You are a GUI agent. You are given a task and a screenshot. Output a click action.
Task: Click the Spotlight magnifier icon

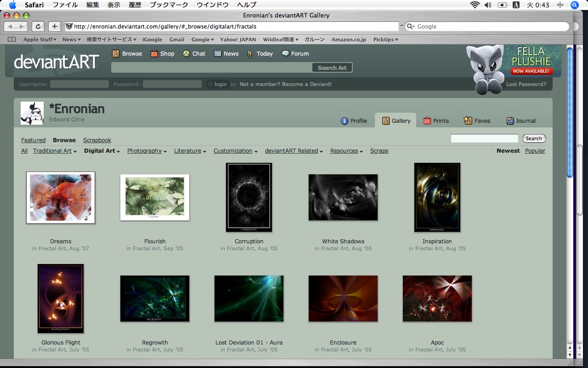tap(575, 5)
